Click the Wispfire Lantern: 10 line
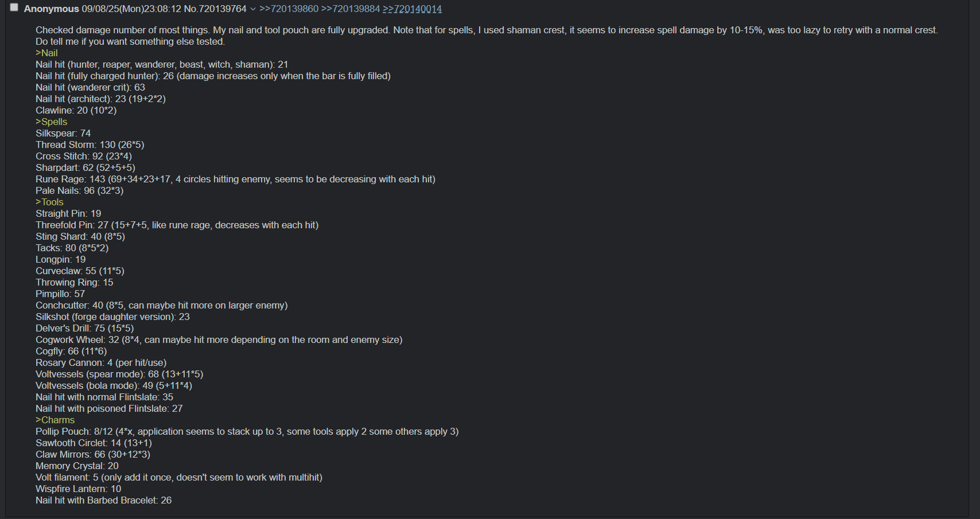Image resolution: width=980 pixels, height=519 pixels. coord(79,489)
